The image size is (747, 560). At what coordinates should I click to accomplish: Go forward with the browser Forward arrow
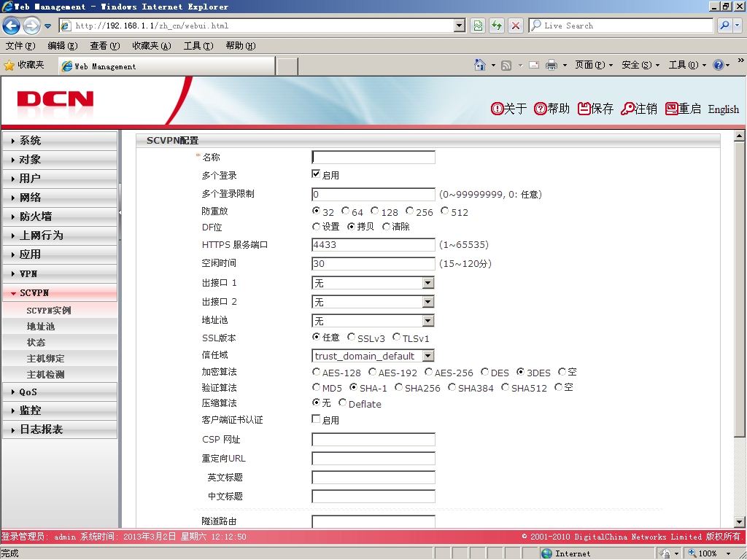pos(31,26)
